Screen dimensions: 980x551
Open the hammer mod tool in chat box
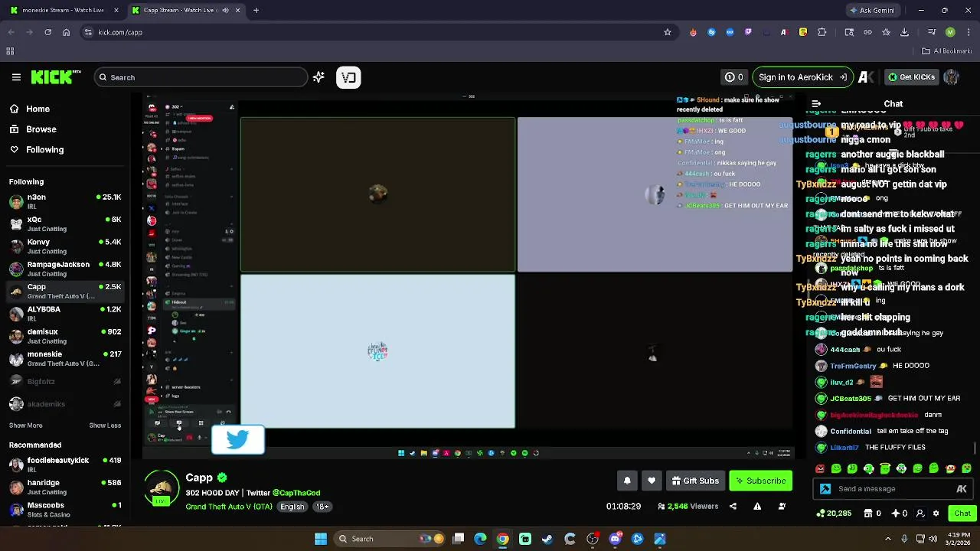pyautogui.click(x=825, y=489)
